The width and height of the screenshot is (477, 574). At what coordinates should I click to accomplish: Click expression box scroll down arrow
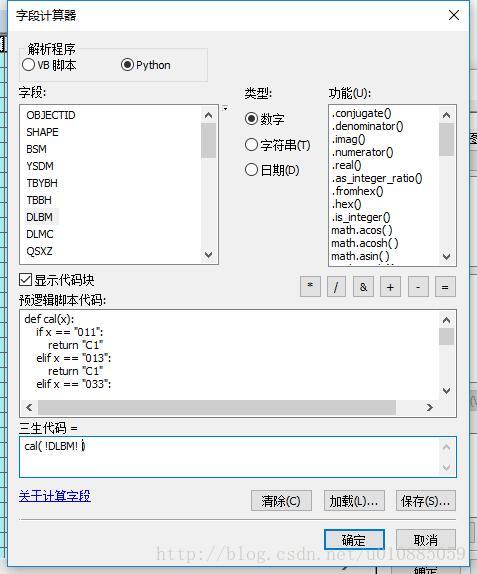pos(446,467)
